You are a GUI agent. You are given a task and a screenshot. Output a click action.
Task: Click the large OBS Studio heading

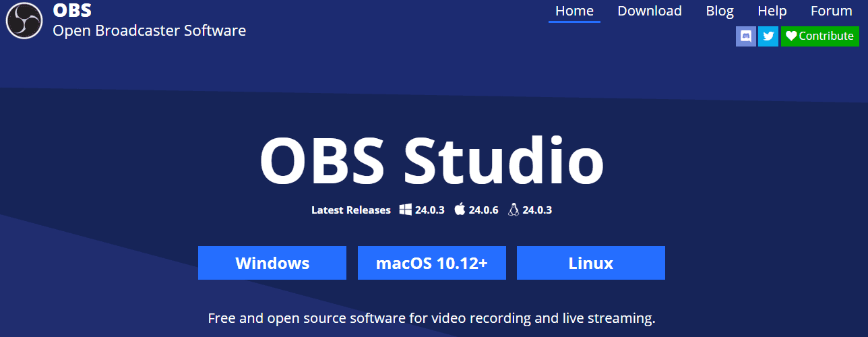pos(431,160)
